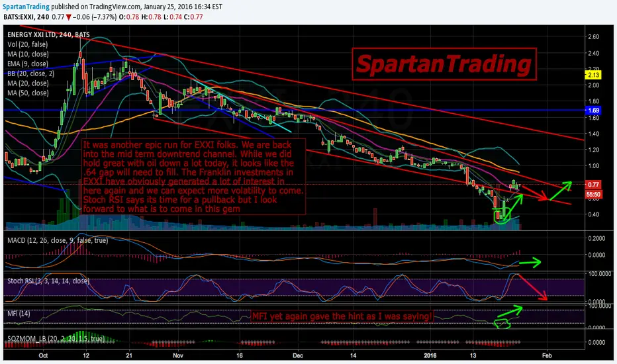Screen dimensions: 617x364
Task: Click the yellow 2.13 price tag
Action: pos(593,75)
